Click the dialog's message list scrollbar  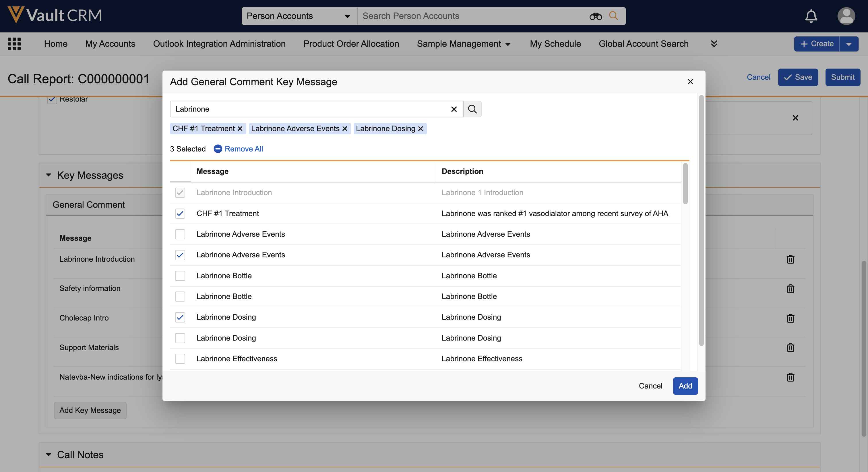pyautogui.click(x=685, y=184)
